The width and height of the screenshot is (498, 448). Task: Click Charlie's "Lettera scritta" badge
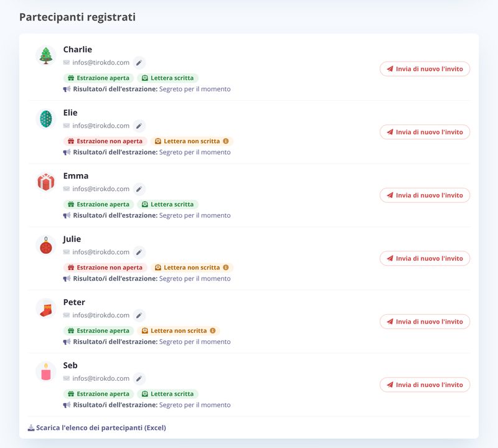point(167,78)
